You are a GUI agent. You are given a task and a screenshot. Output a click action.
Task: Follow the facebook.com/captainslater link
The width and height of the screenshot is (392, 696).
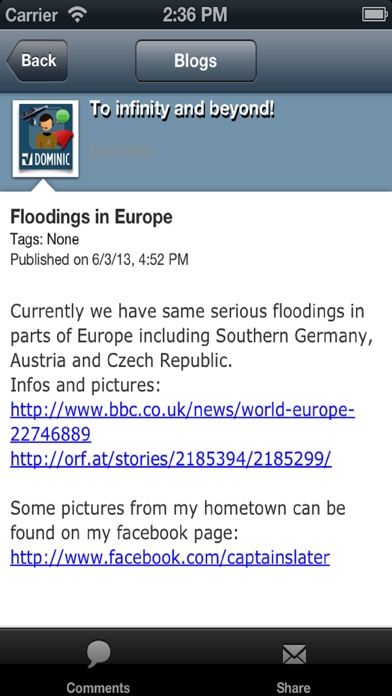click(170, 557)
